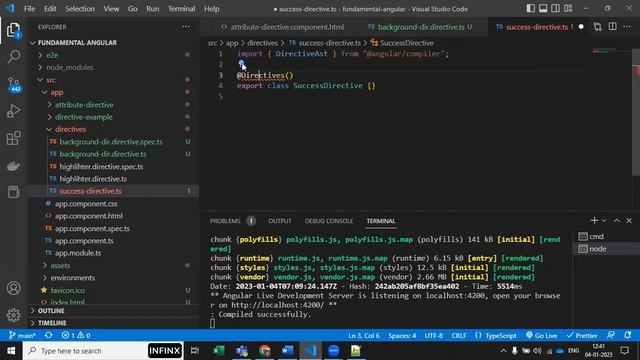Open the Terminal menu

point(182,9)
